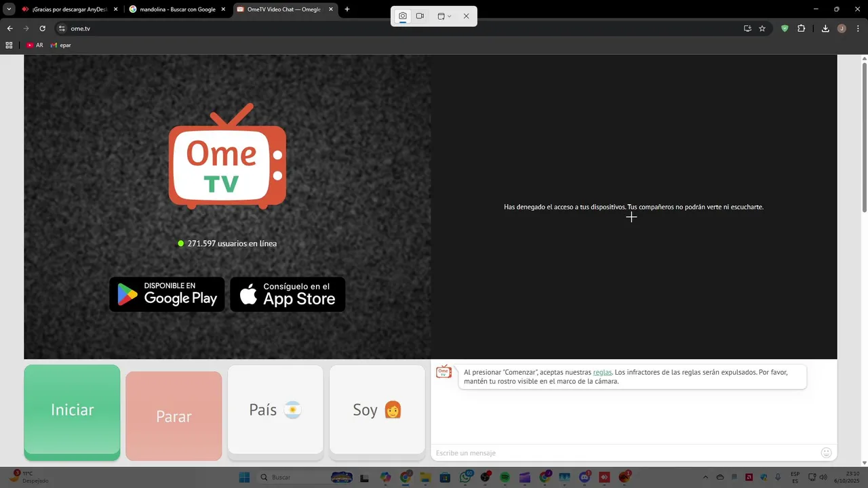
Task: Bookmark this page with star icon
Action: point(762,28)
